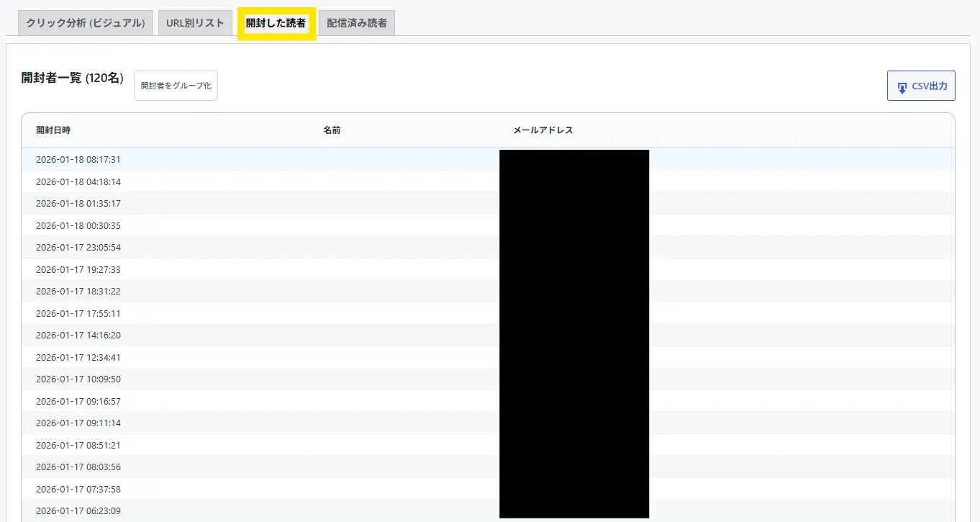The width and height of the screenshot is (980, 522).
Task: Select row opened 2026-01-18 04:18:14
Action: tap(78, 181)
